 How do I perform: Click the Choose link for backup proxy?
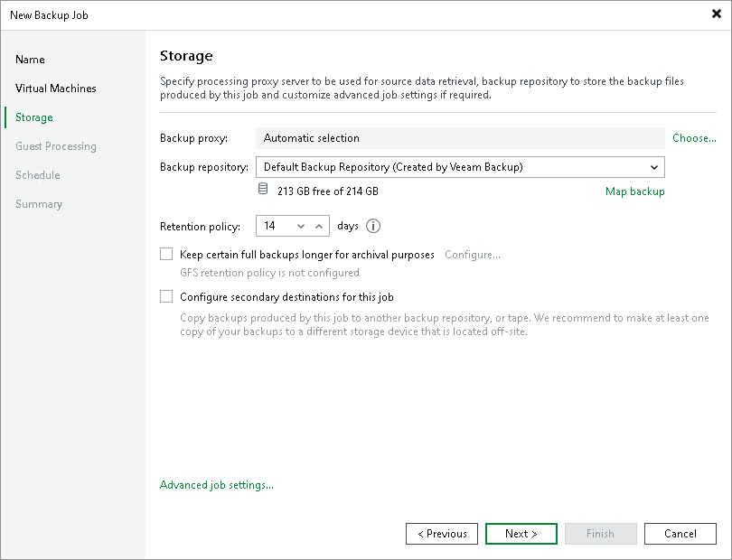pos(694,138)
